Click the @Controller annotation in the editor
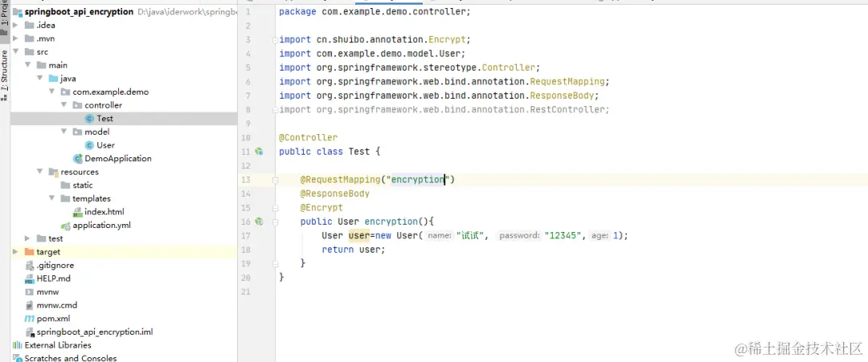The width and height of the screenshot is (868, 362). point(309,137)
